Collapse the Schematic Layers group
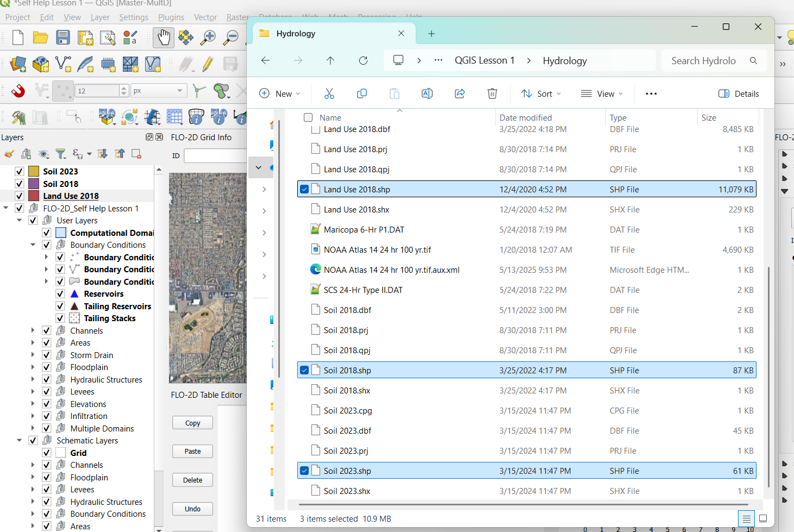 point(19,441)
